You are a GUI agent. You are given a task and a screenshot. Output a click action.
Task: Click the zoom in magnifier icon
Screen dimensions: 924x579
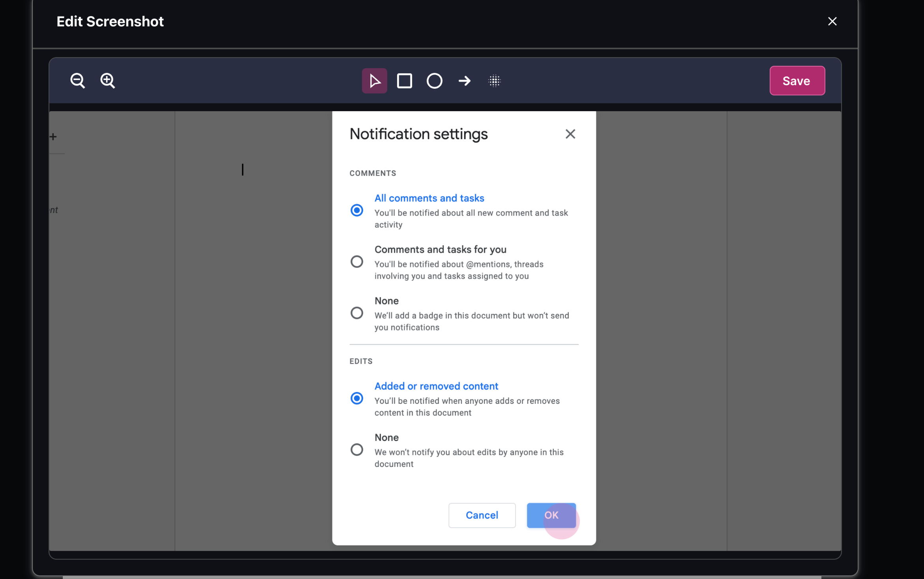pyautogui.click(x=107, y=81)
